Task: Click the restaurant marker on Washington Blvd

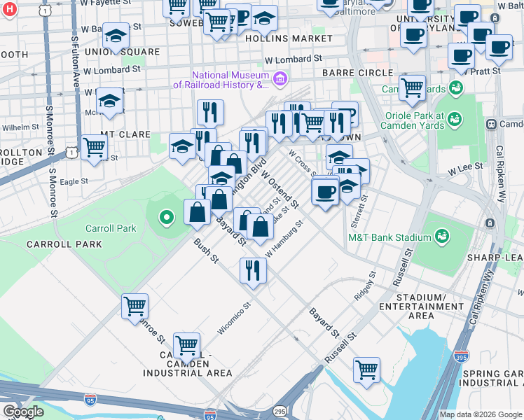Action: (253, 144)
